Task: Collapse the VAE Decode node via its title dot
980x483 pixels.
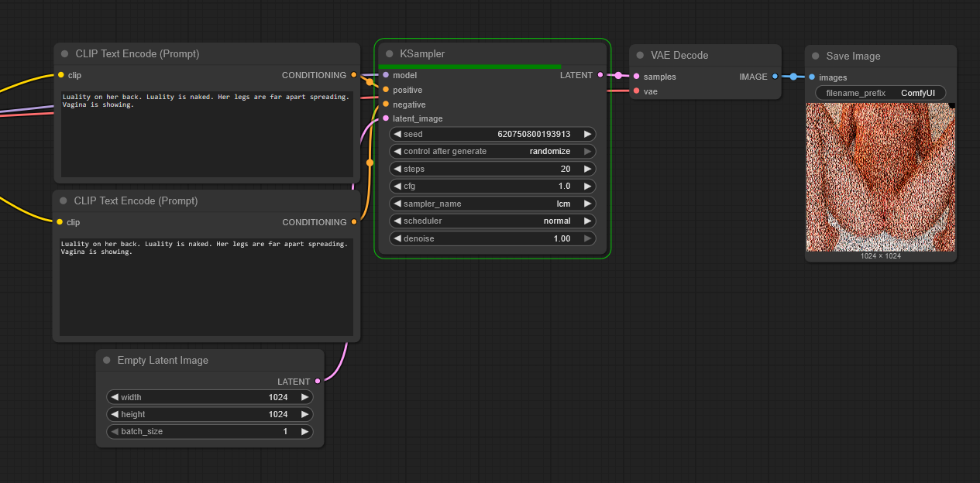Action: click(641, 56)
